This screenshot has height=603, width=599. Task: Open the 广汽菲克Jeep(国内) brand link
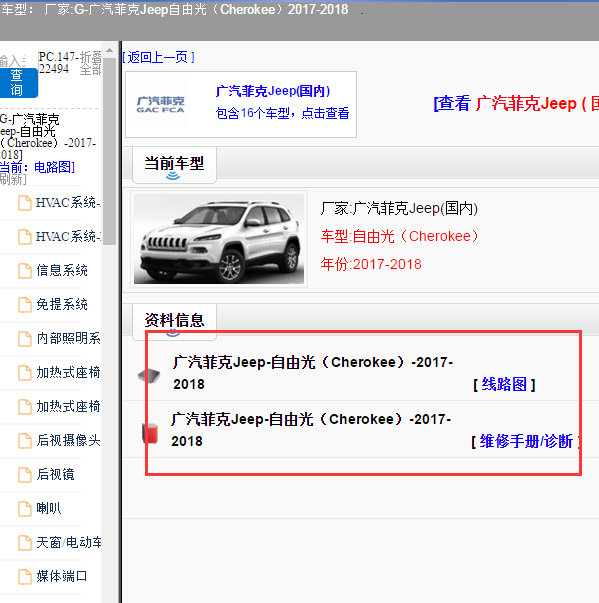point(273,91)
